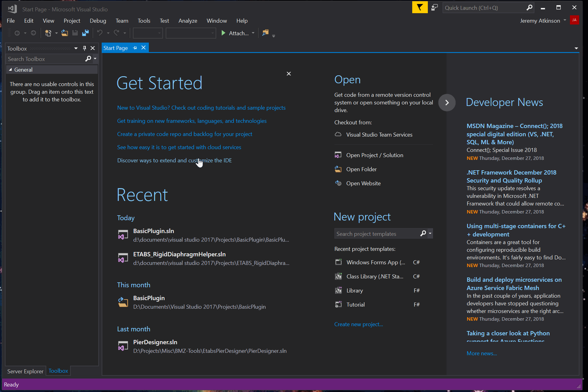Open the 'More news...' link

[482, 353]
